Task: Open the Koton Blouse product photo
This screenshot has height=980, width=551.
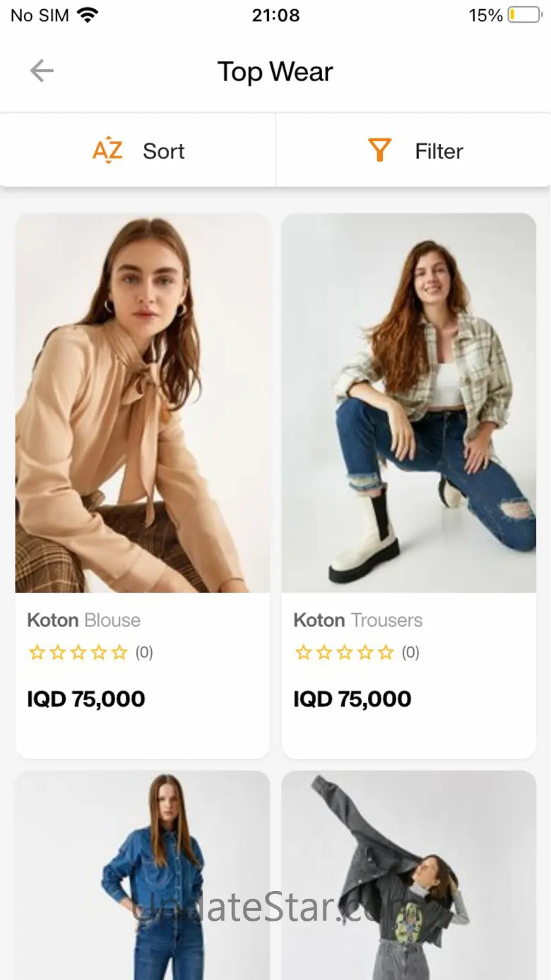Action: (x=143, y=403)
